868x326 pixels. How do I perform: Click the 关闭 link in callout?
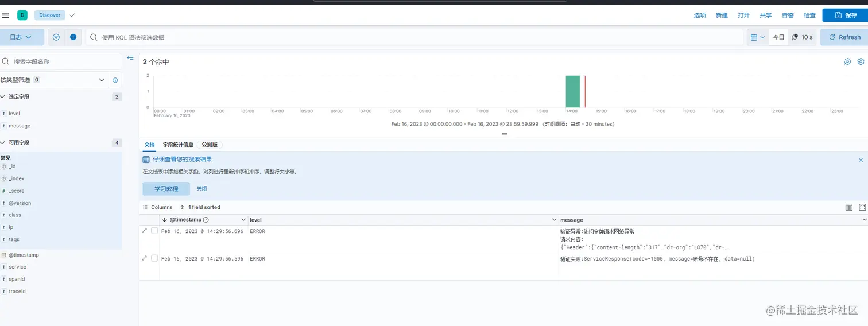pos(201,188)
